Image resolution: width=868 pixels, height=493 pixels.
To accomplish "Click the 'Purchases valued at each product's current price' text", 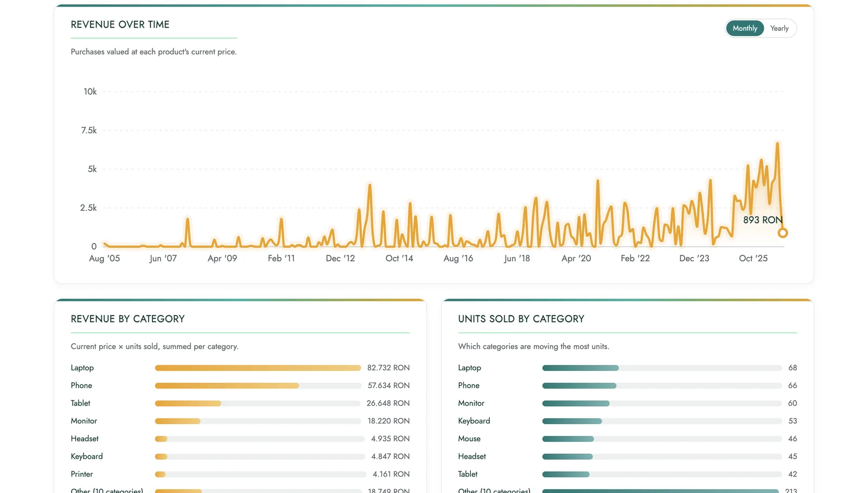I will [x=154, y=52].
